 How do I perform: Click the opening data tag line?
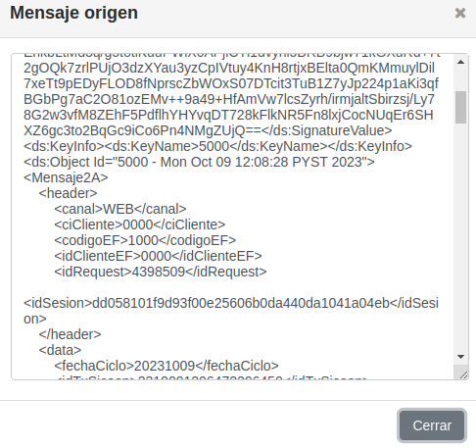[x=60, y=350]
